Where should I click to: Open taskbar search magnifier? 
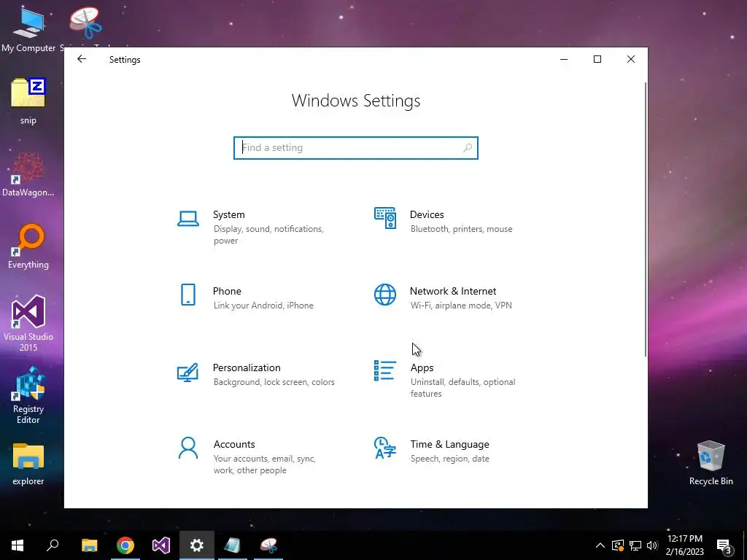click(x=53, y=545)
